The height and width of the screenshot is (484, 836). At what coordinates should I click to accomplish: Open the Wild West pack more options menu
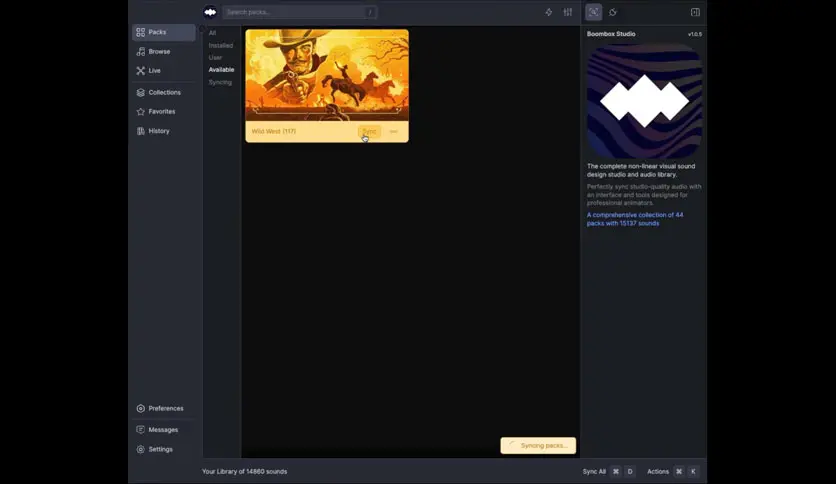[x=393, y=131]
